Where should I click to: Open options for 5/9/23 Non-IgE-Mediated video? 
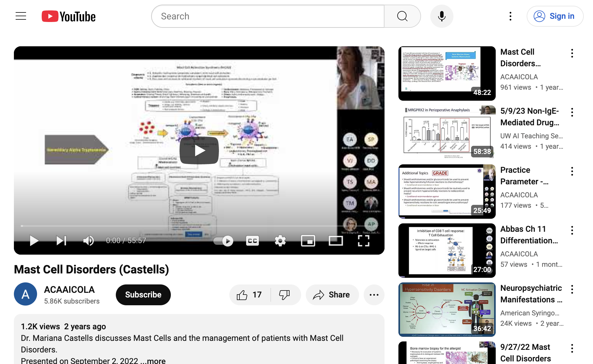pyautogui.click(x=572, y=112)
